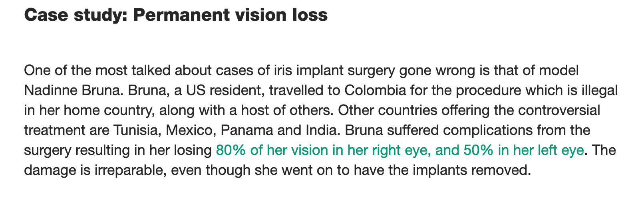Click the word "Panama" in the paragraph
Screen dimensions: 644x206
coord(245,131)
